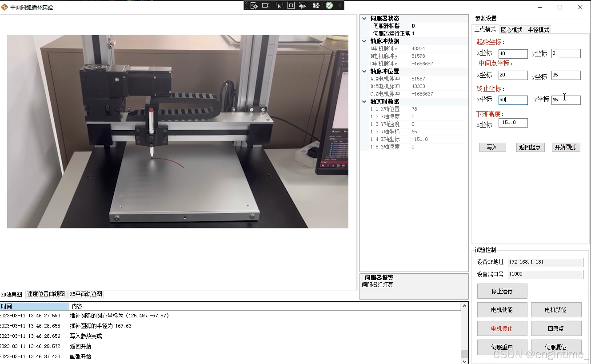Switch to the 三点模式 tab
591x364 pixels.
485,29
